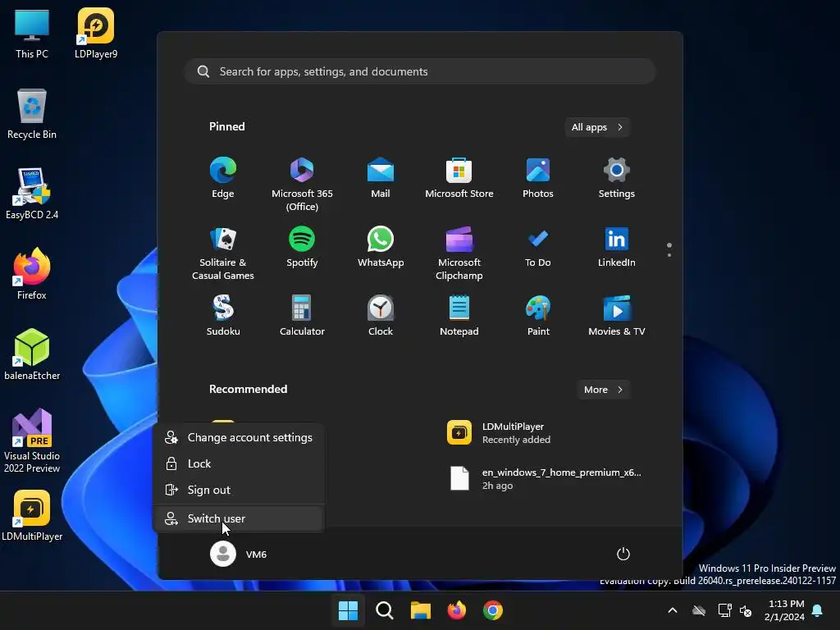Click the VM6 user account button
840x630 pixels.
(239, 554)
